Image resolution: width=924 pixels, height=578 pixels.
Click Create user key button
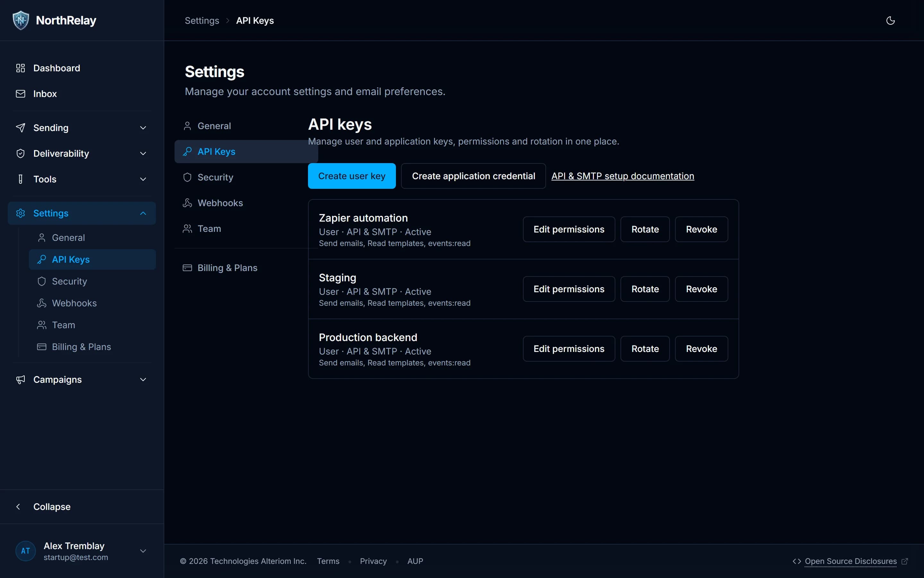[x=352, y=176]
